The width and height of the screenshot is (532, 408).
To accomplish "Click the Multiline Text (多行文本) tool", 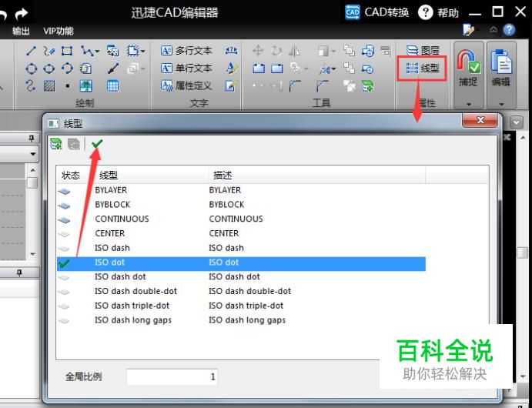I will (x=186, y=51).
